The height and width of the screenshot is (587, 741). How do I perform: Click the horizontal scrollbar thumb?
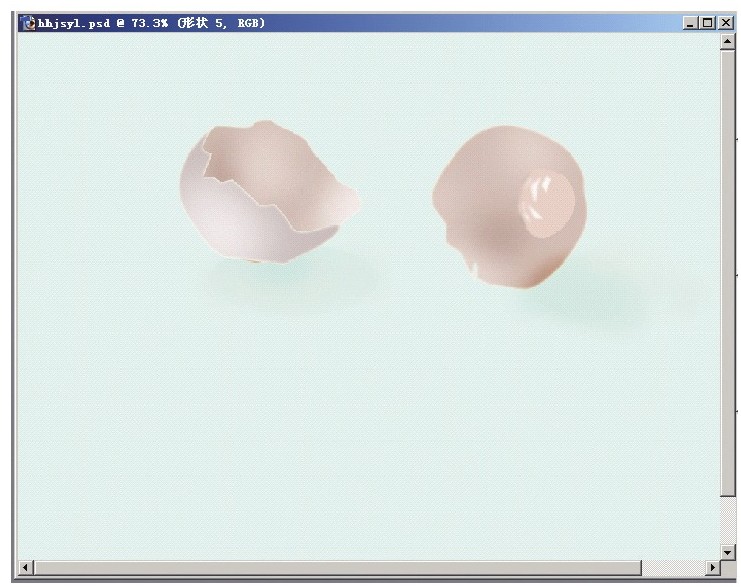pyautogui.click(x=337, y=567)
